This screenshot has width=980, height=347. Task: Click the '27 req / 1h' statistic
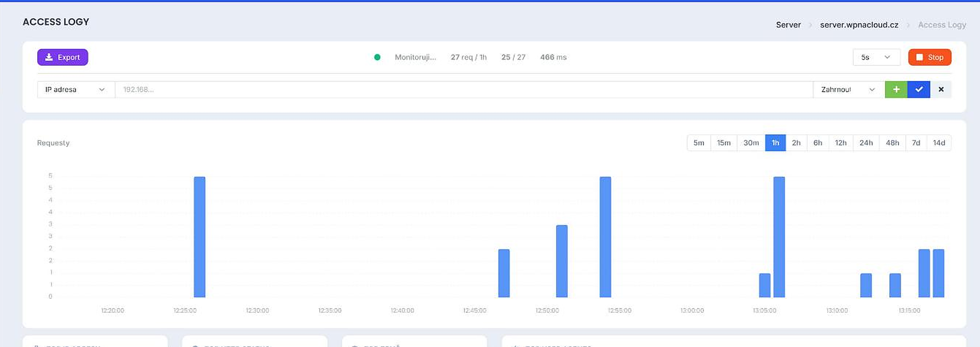click(468, 57)
